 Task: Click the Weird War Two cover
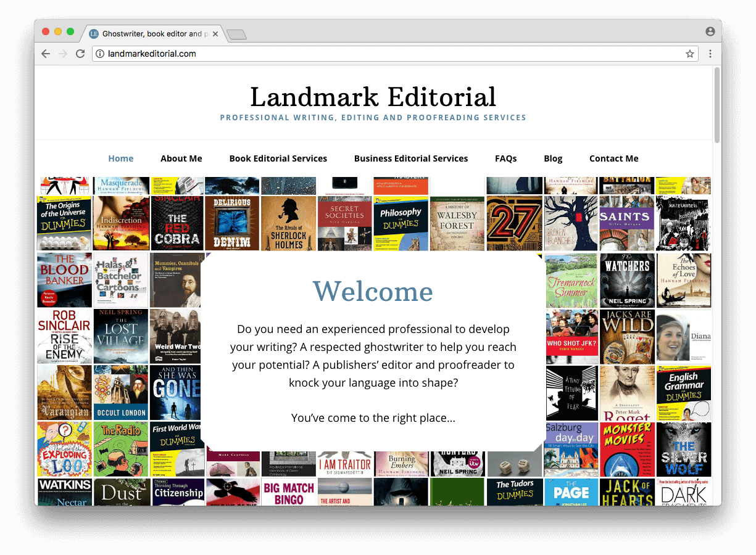point(175,337)
